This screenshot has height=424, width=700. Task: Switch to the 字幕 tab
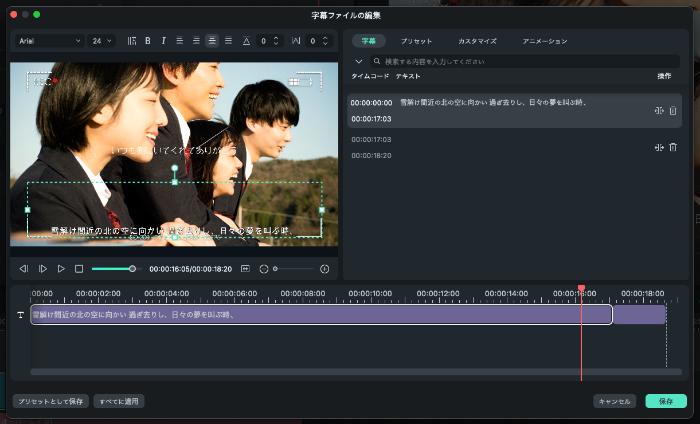[x=369, y=41]
